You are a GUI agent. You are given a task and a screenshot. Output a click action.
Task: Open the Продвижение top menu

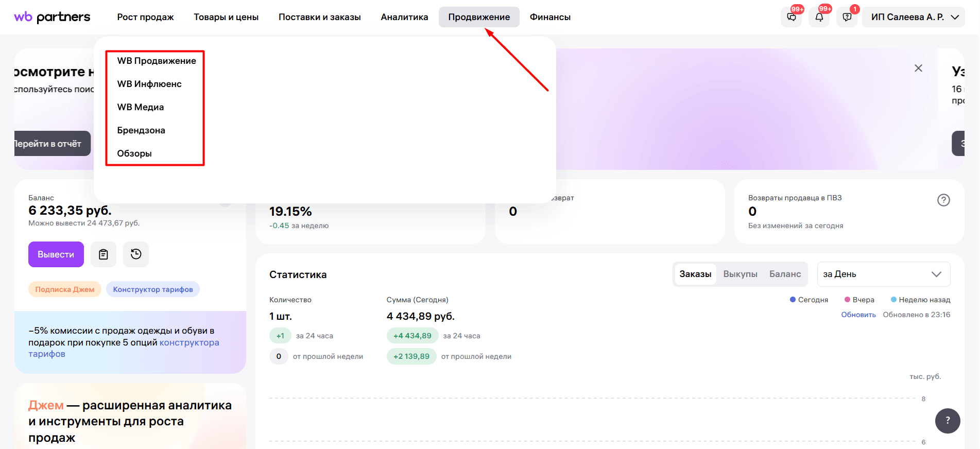(479, 17)
